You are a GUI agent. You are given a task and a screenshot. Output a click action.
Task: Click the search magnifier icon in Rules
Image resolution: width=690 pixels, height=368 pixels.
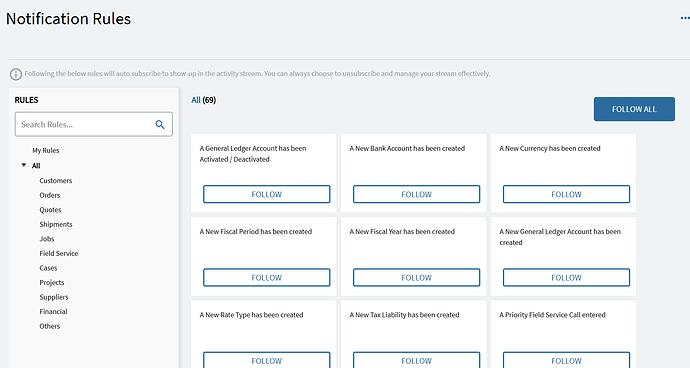pos(160,125)
